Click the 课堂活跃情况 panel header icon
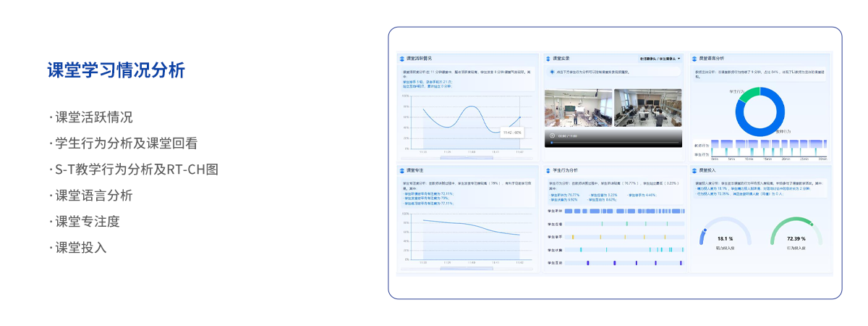This screenshot has width=868, height=326. (403, 59)
